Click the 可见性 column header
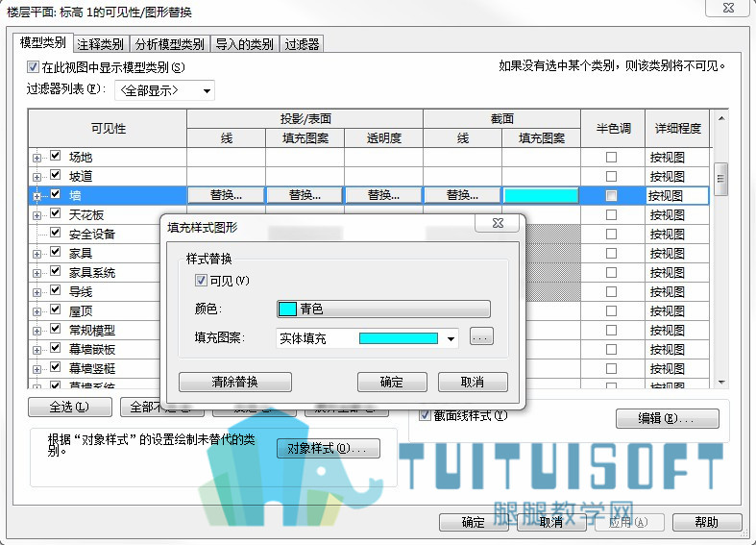 108,128
